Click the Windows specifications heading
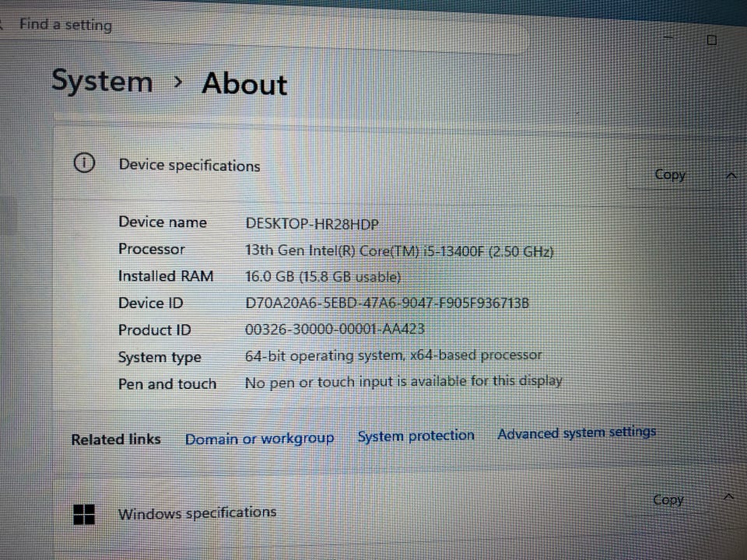The height and width of the screenshot is (560, 747). (x=197, y=513)
